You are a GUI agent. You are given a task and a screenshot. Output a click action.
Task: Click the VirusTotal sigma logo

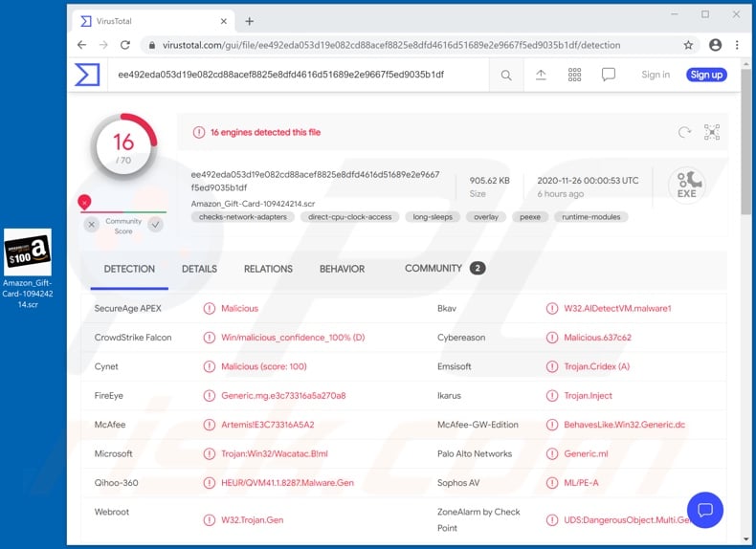click(x=87, y=75)
